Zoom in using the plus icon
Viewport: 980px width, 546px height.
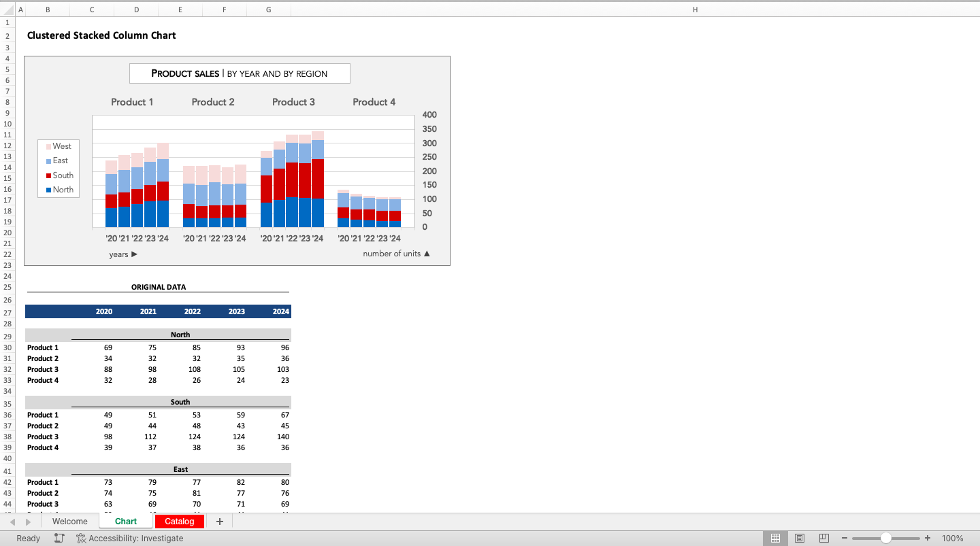[927, 538]
